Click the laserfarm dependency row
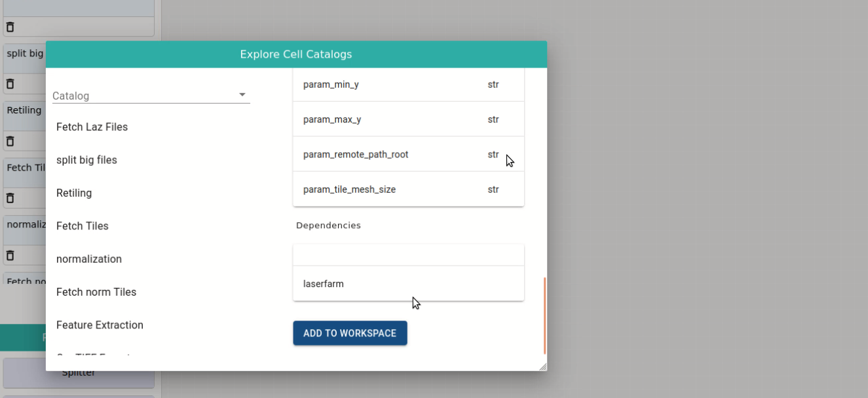This screenshot has height=398, width=868. pos(408,284)
